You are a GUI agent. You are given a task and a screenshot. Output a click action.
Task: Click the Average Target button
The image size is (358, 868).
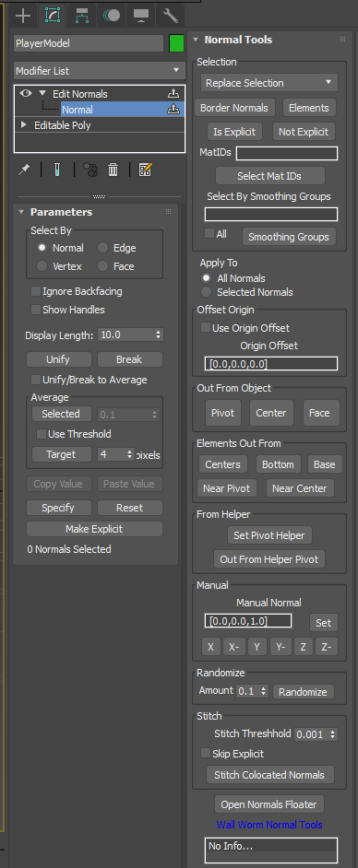tap(61, 454)
